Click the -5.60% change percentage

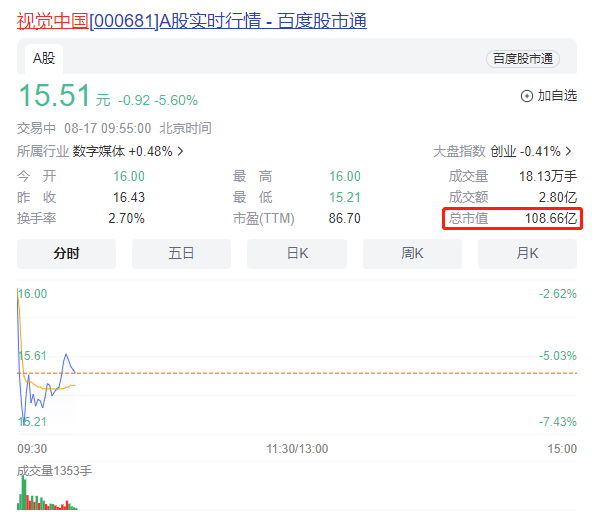click(176, 100)
